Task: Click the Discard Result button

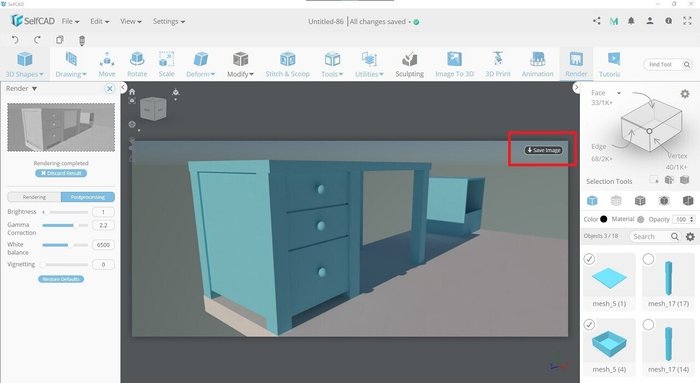Action: point(61,173)
